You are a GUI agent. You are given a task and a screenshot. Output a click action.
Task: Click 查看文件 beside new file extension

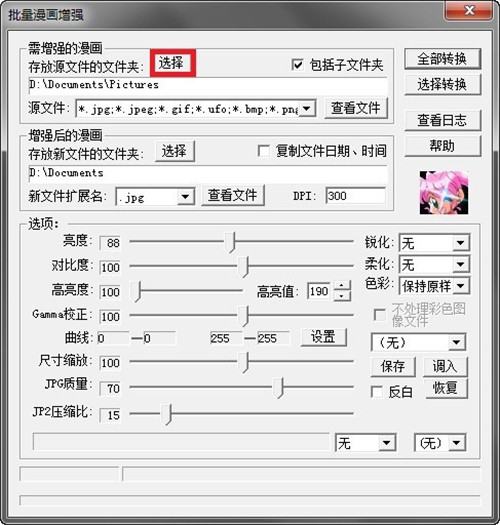tap(233, 195)
